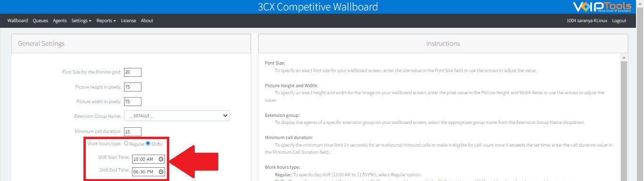Click the Instructions panel scrollbar

coord(624,118)
